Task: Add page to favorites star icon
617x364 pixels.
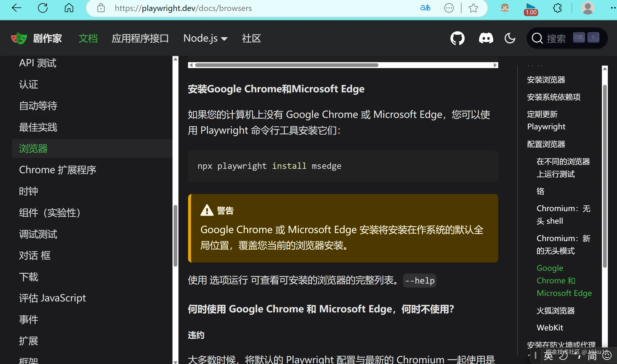Action: [x=473, y=8]
